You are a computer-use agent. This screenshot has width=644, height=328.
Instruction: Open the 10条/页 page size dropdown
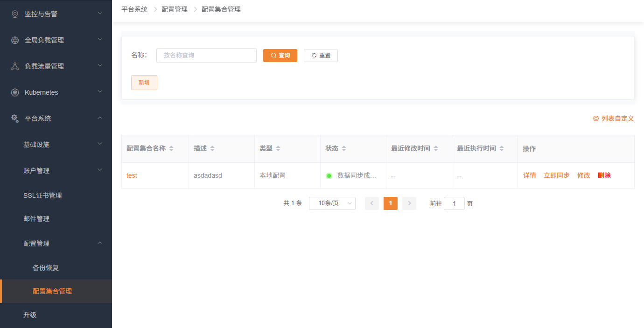click(332, 203)
